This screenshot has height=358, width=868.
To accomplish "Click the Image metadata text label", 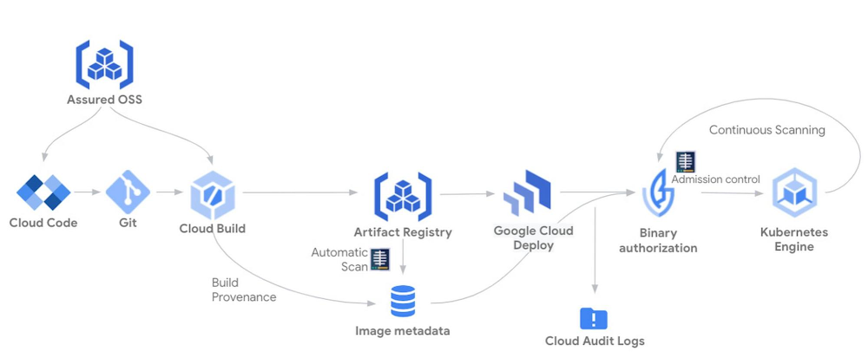I will 403,331.
